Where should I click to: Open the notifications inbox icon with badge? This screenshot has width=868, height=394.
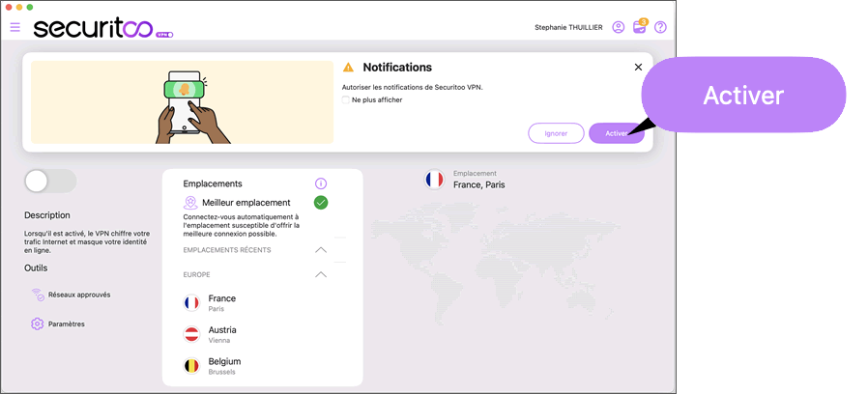tap(639, 27)
